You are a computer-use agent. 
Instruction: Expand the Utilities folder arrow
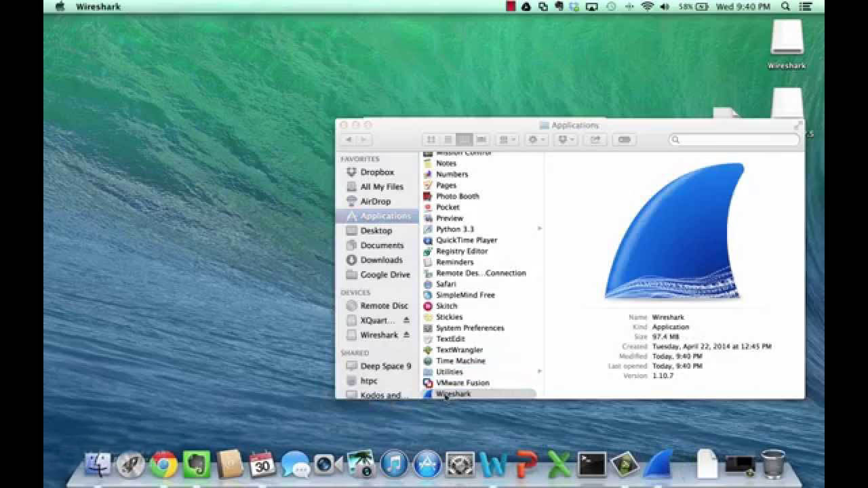540,371
